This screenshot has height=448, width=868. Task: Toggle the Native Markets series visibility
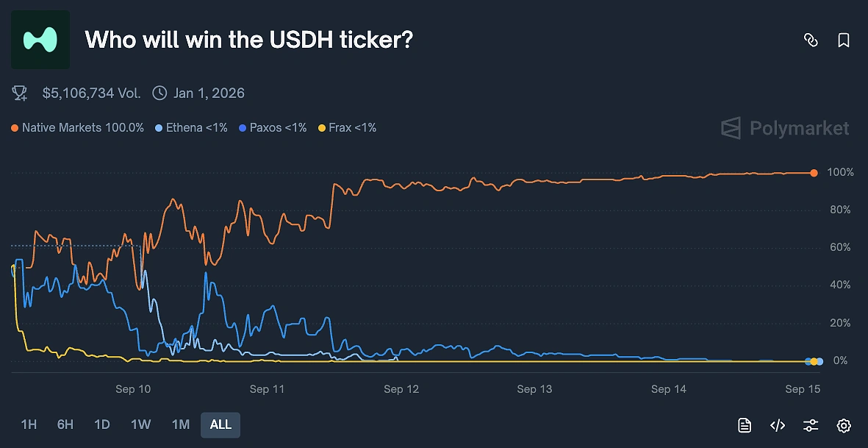(76, 127)
